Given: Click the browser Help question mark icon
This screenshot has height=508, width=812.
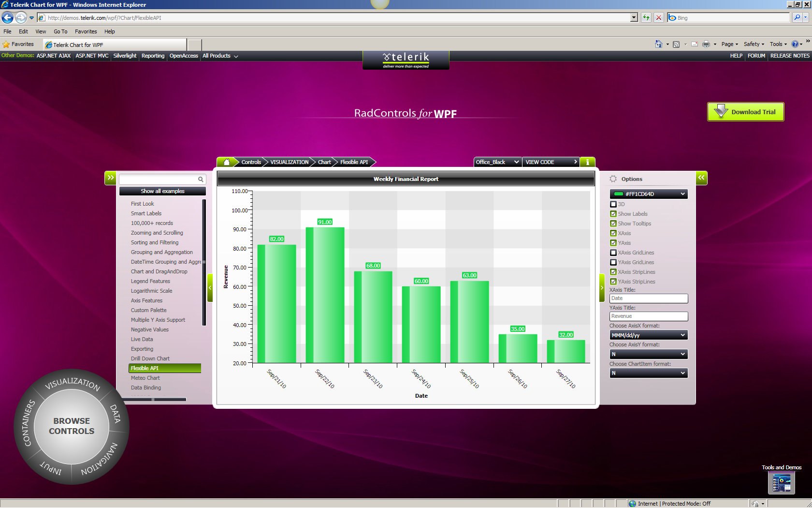Looking at the screenshot, I should [795, 44].
